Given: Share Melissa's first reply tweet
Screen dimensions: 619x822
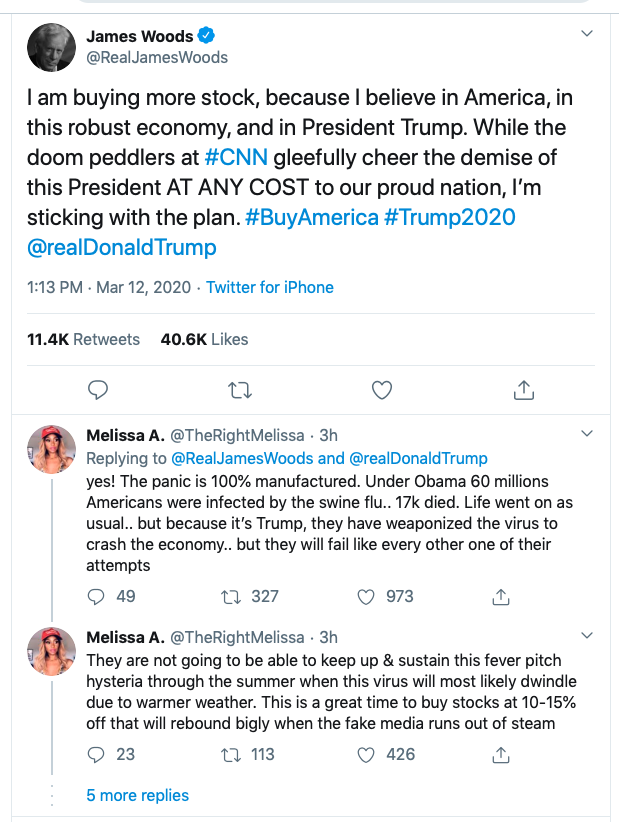Looking at the screenshot, I should [501, 597].
